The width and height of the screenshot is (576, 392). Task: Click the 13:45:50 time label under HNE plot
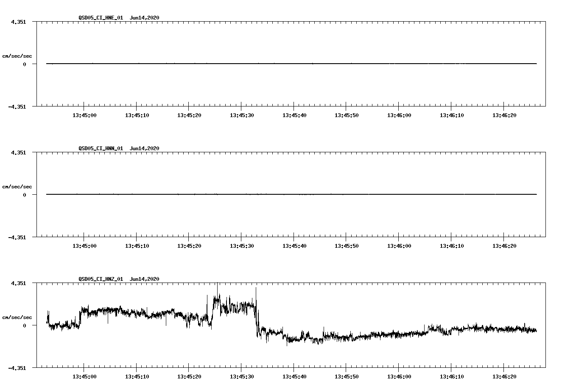[347, 115]
